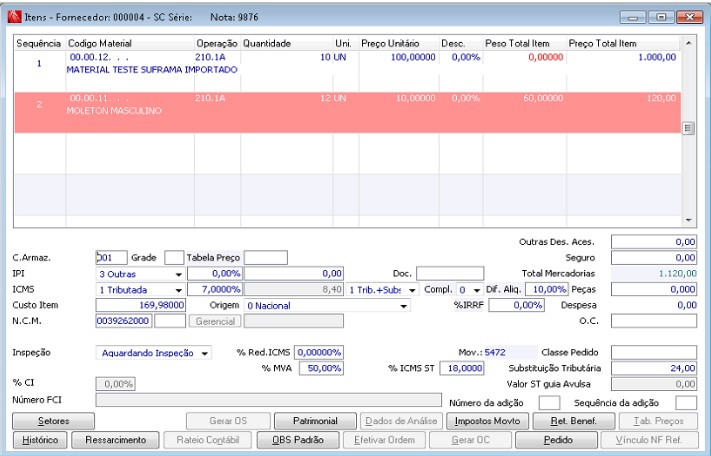
Task: Open the Compl. dropdown showing 0
Action: point(469,290)
